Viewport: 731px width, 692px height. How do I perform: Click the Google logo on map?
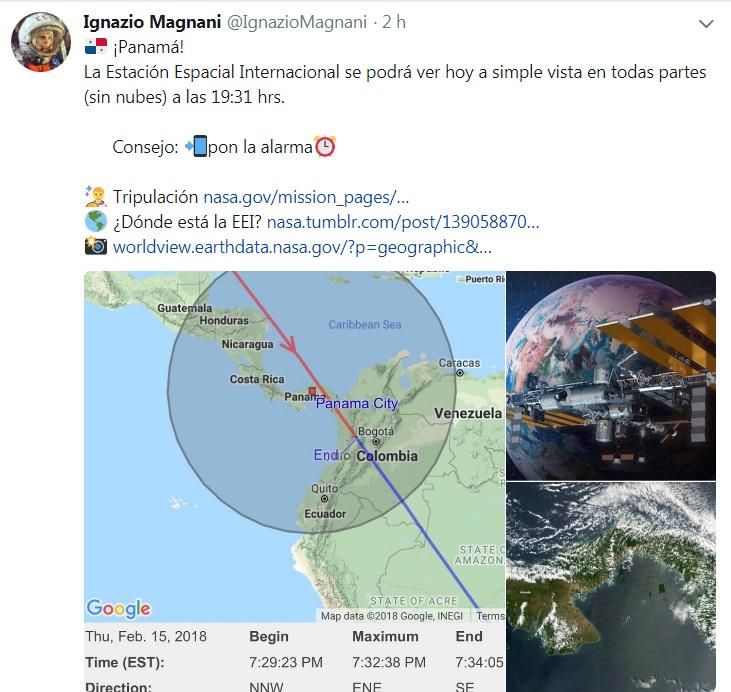[x=118, y=608]
